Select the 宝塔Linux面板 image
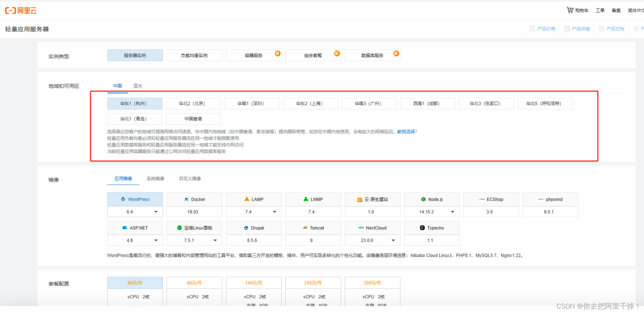 tap(194, 228)
